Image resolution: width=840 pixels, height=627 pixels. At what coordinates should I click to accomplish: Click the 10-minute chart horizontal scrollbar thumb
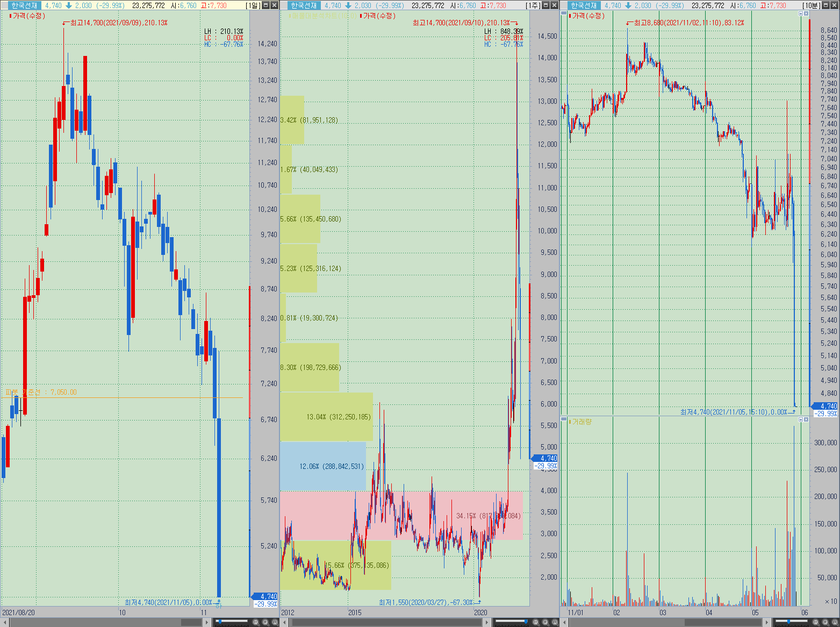(x=723, y=622)
